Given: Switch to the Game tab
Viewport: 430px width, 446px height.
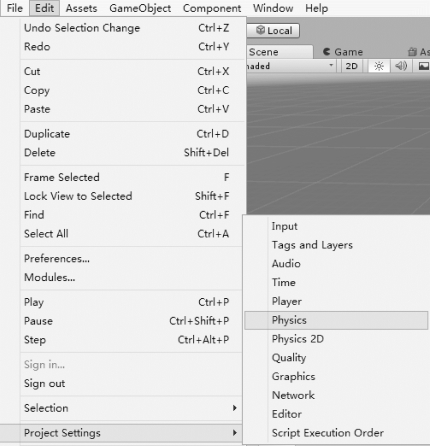Looking at the screenshot, I should pos(343,52).
